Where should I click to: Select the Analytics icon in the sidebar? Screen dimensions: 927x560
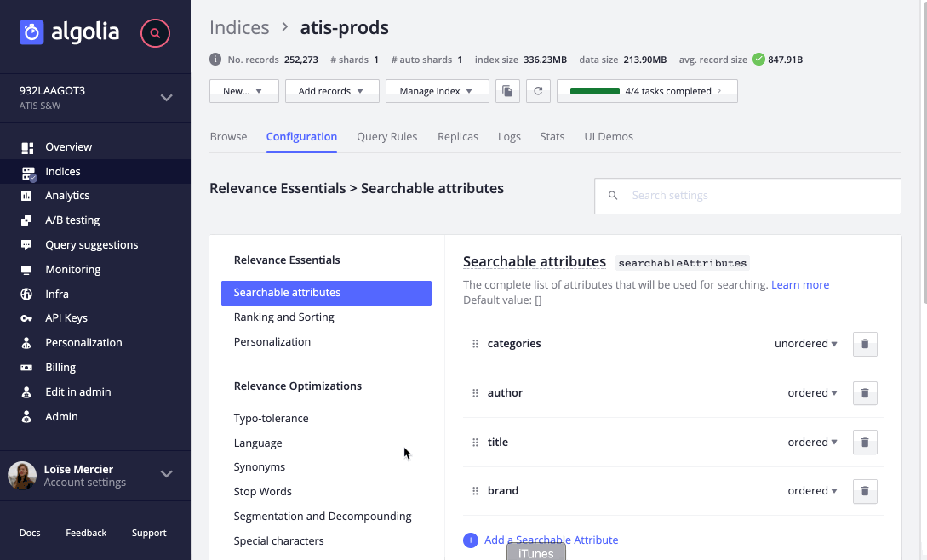tap(26, 195)
